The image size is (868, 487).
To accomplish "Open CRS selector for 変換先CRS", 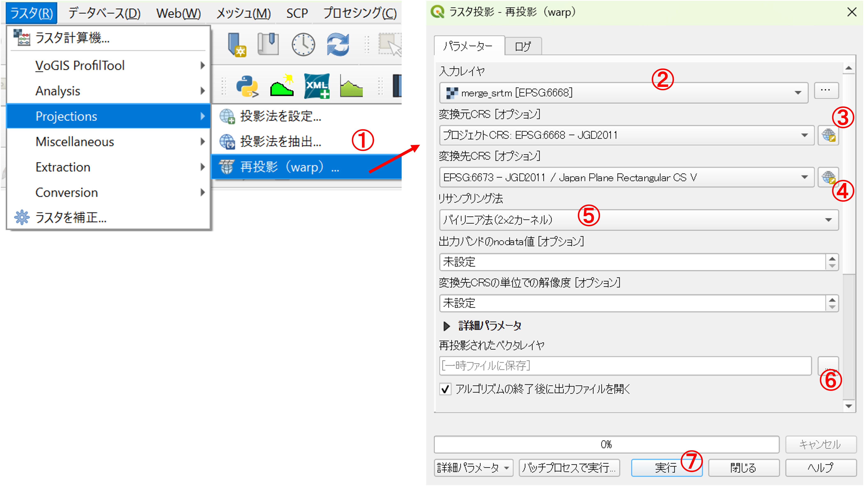I will (x=828, y=177).
